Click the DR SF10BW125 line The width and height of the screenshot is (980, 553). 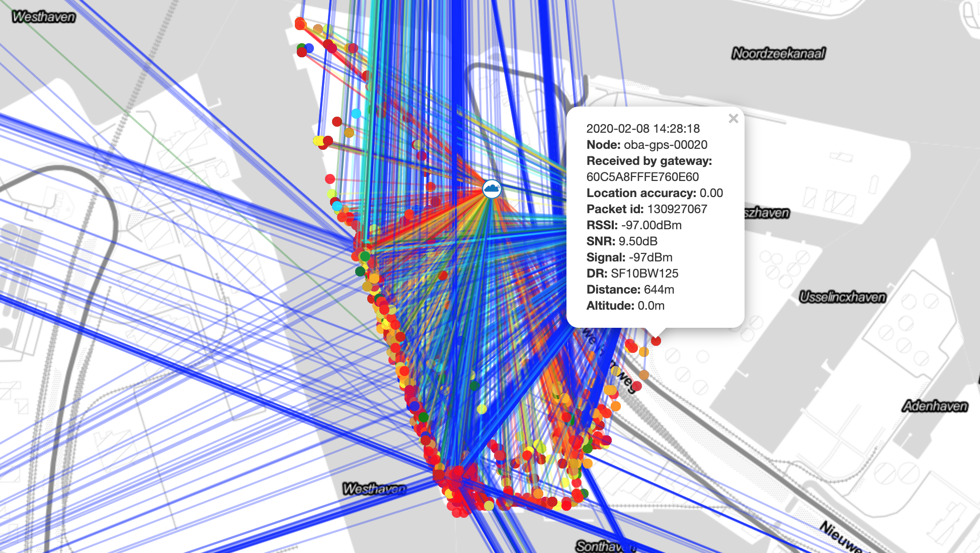click(632, 273)
